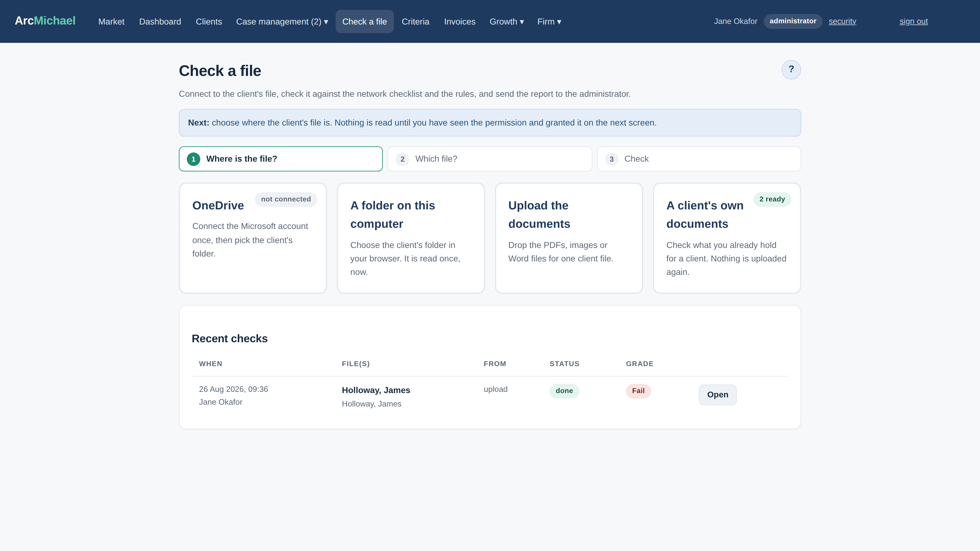
Task: Expand the Case management (2) dropdown
Action: pyautogui.click(x=282, y=22)
